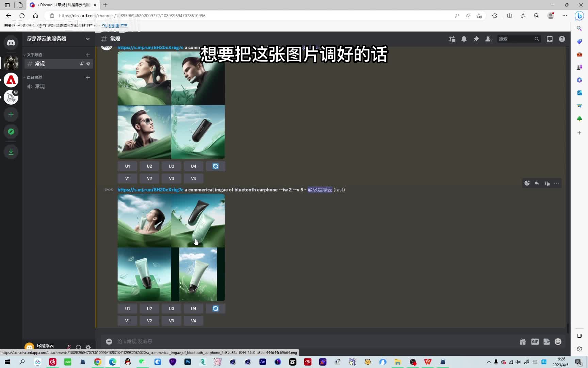Open the pinned messages icon

(x=476, y=39)
